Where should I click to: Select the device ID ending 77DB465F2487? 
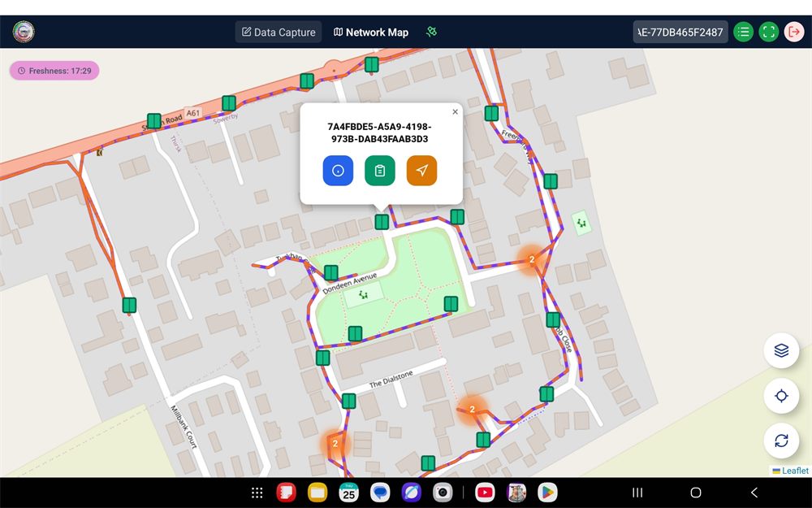[x=680, y=33]
